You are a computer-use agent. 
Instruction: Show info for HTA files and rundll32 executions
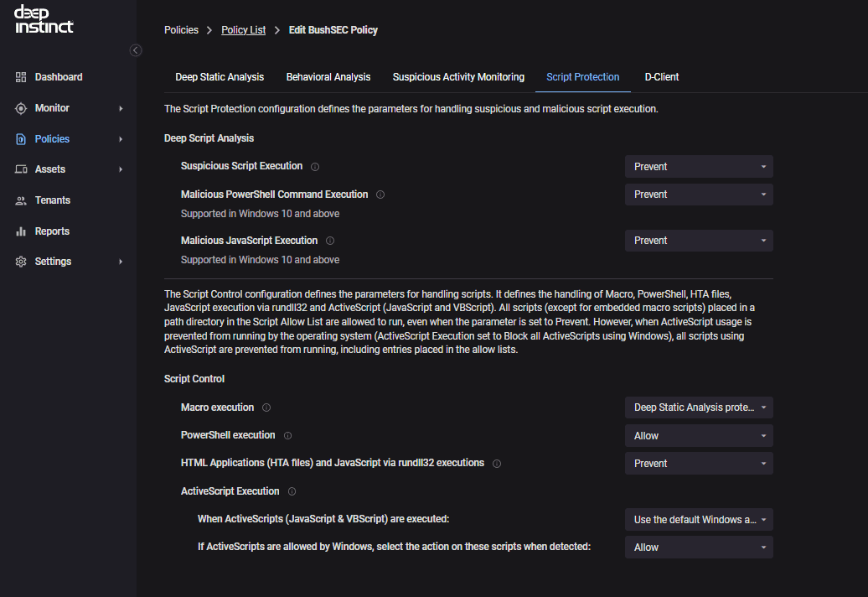point(497,464)
